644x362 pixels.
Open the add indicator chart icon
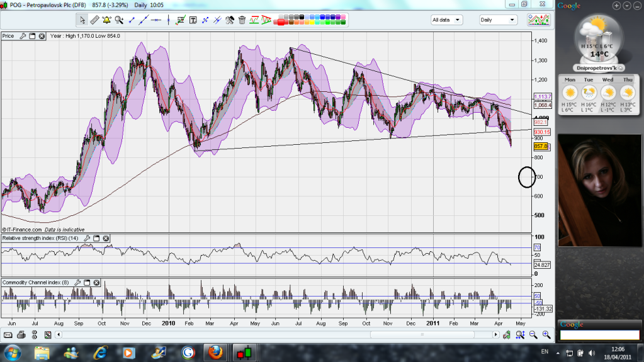180,20
